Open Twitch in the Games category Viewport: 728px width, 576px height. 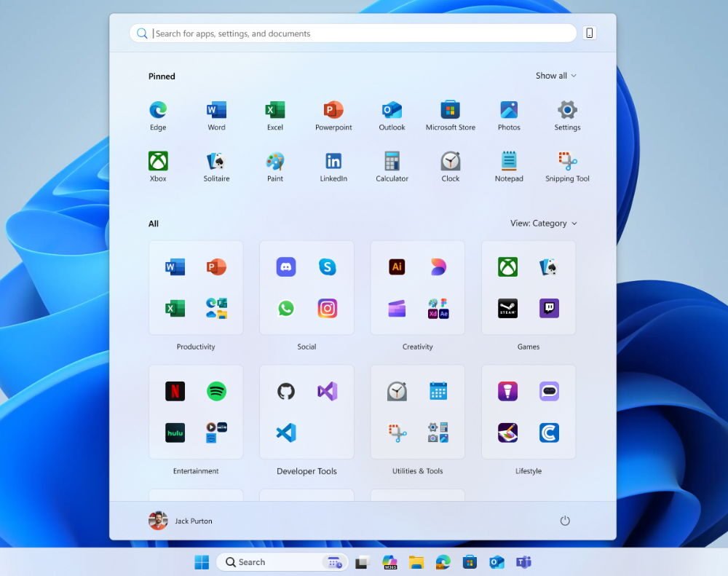[x=549, y=308]
